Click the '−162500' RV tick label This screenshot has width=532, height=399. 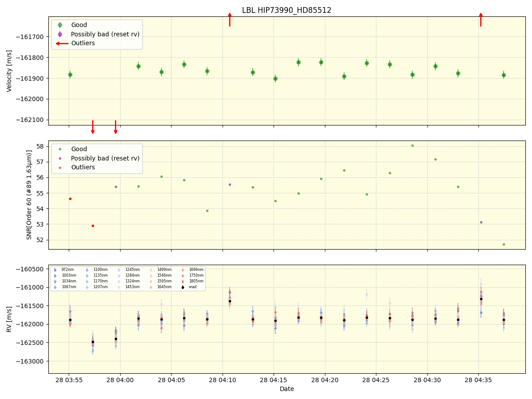click(x=31, y=343)
